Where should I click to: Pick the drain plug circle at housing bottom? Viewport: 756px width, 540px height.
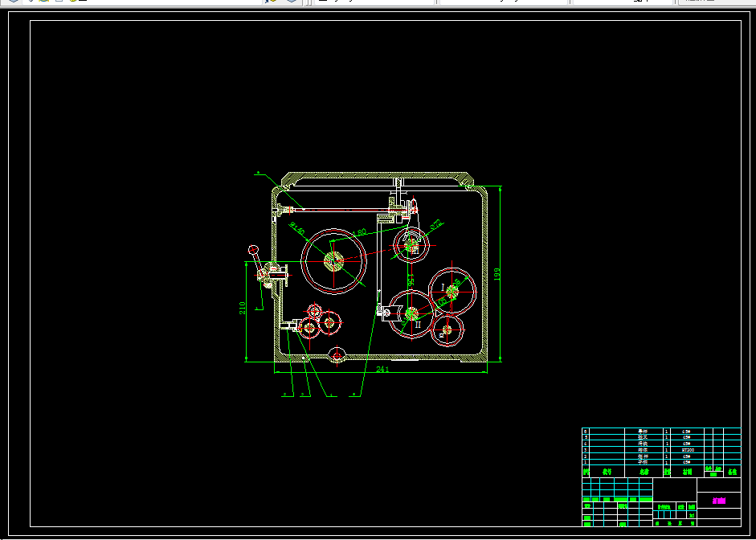tap(337, 356)
